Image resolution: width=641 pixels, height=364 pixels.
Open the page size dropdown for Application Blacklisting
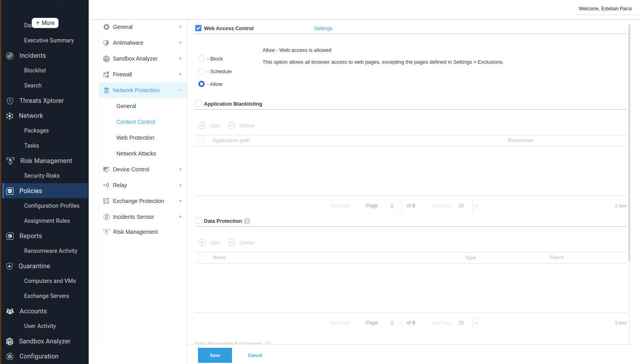476,206
